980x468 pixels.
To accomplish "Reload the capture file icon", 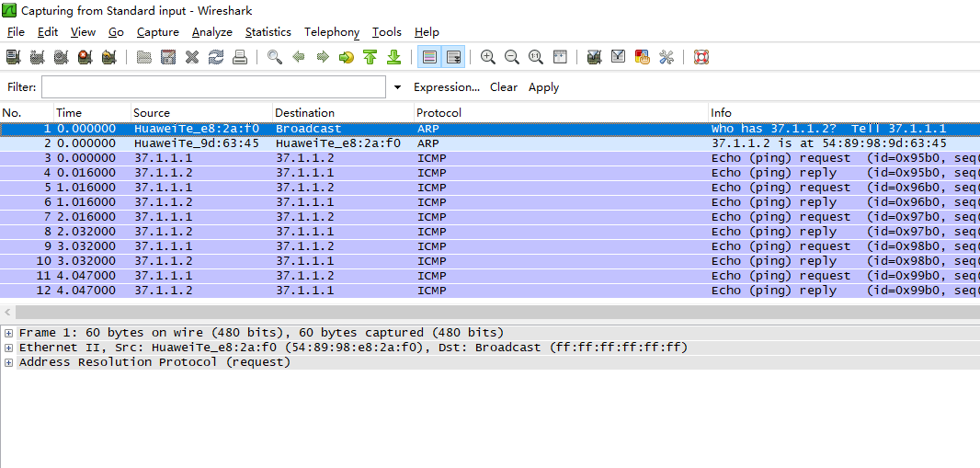I will coord(216,58).
